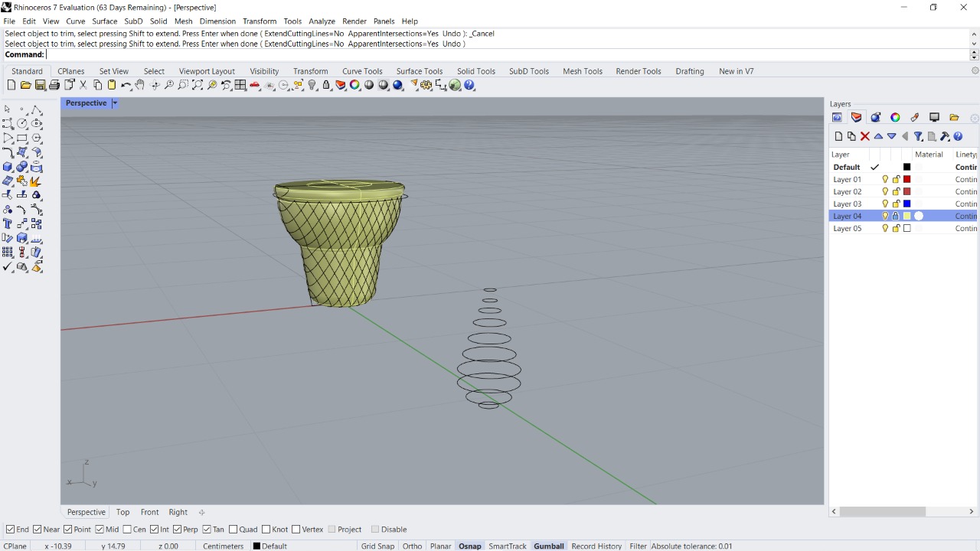This screenshot has height=551, width=980.
Task: Click the red car Set View icon
Action: tap(255, 85)
